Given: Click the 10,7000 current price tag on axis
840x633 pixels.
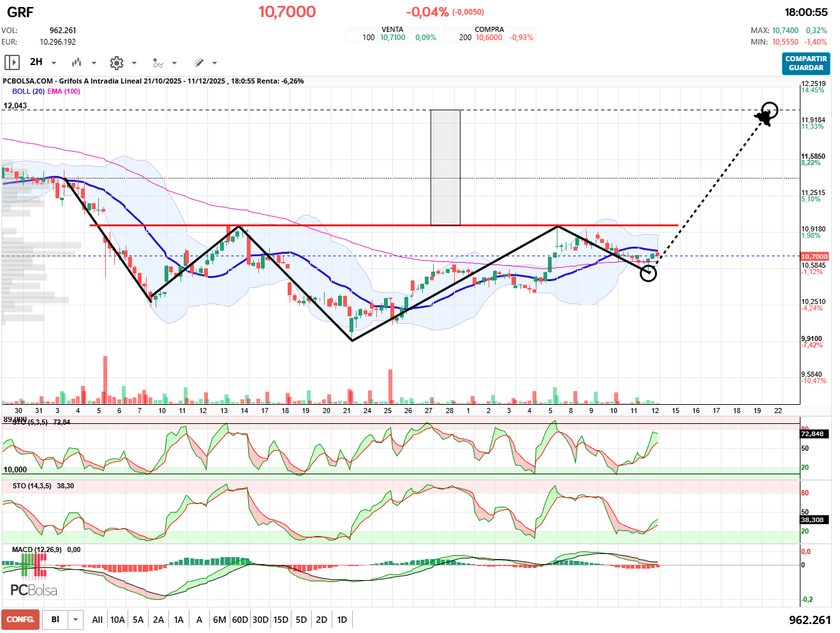Looking at the screenshot, I should click(814, 256).
